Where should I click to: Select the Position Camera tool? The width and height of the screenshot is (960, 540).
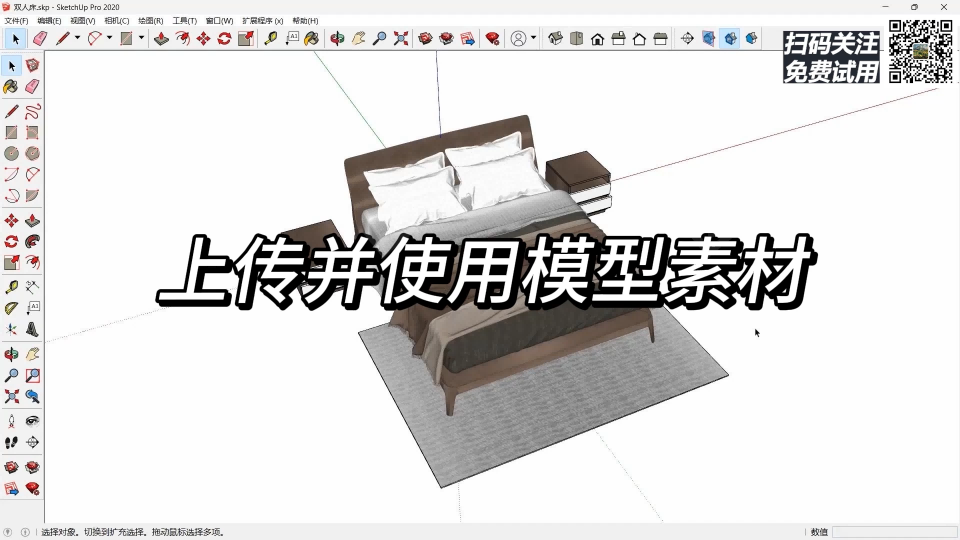11,421
